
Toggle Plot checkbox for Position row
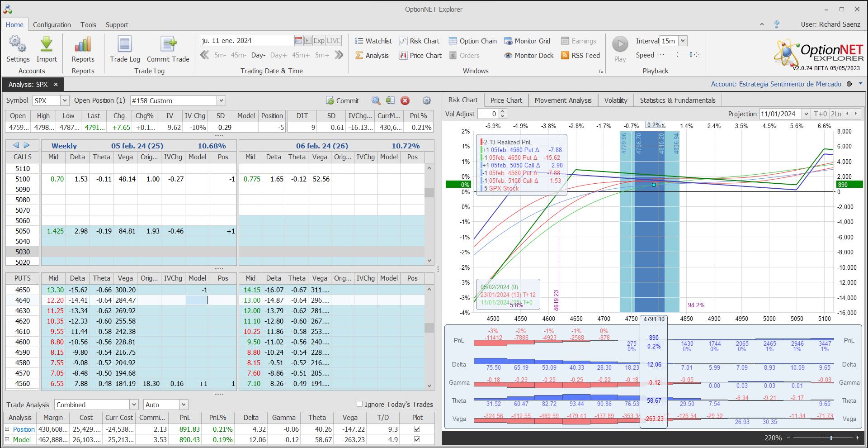click(x=417, y=429)
